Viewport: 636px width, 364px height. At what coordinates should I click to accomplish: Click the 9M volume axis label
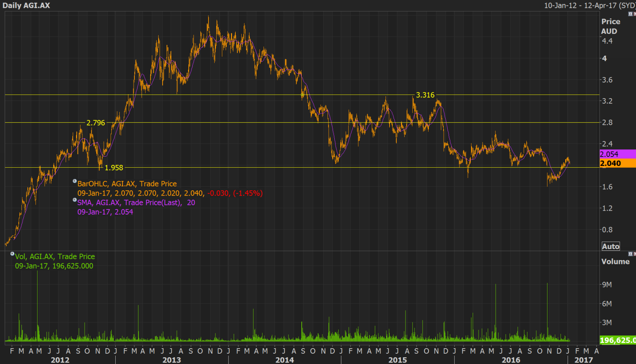pyautogui.click(x=607, y=285)
